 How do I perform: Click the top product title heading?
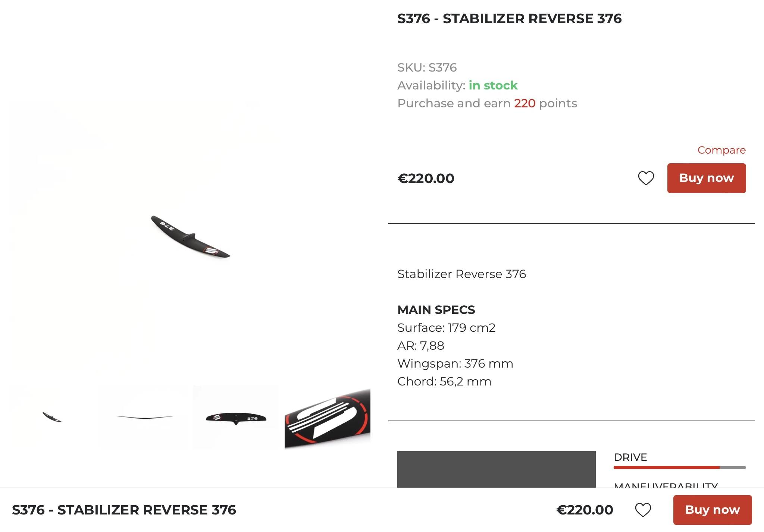point(509,19)
